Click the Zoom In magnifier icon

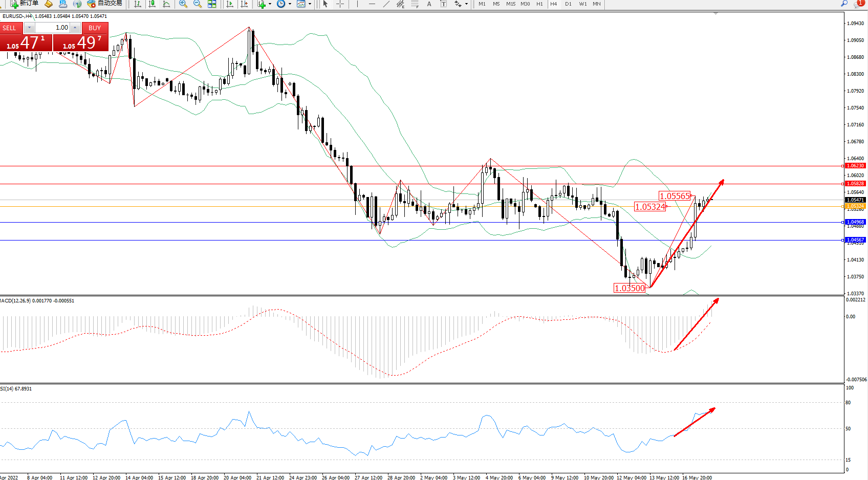[x=183, y=4]
